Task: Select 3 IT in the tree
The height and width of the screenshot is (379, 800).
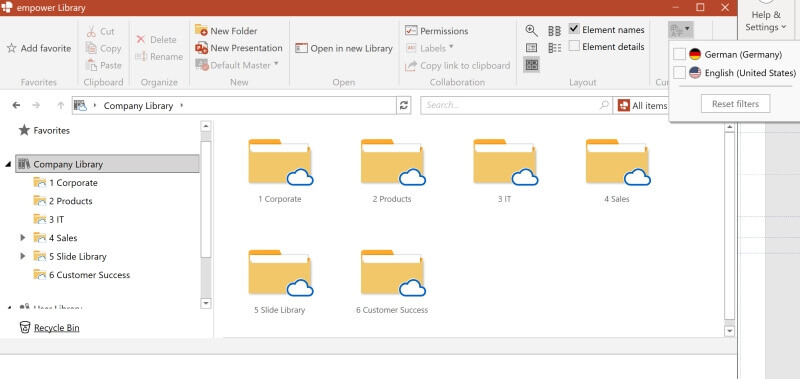Action: coord(48,219)
